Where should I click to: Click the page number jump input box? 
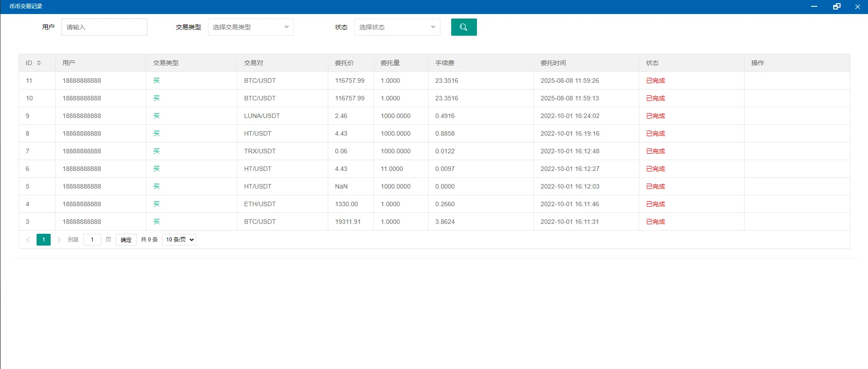[x=92, y=240]
